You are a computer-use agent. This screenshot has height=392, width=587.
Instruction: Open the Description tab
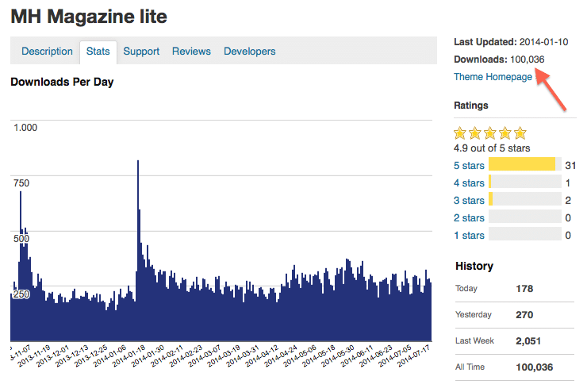click(x=47, y=52)
